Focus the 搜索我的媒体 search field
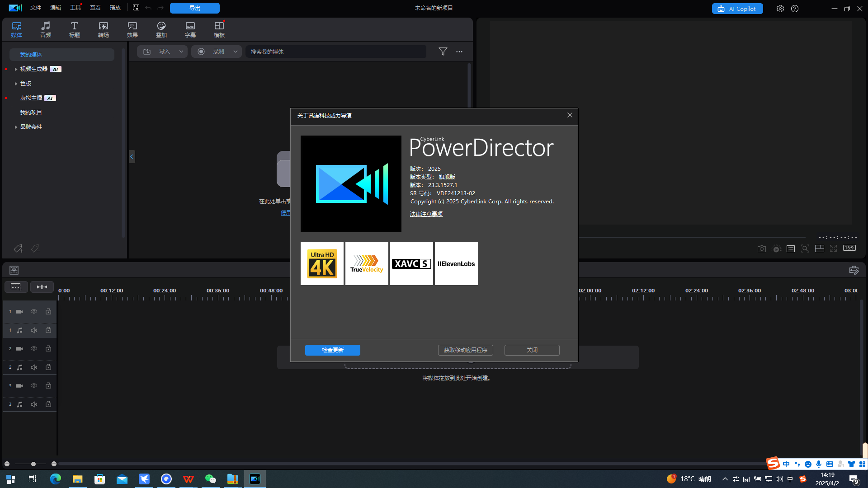This screenshot has width=868, height=488. tap(336, 52)
